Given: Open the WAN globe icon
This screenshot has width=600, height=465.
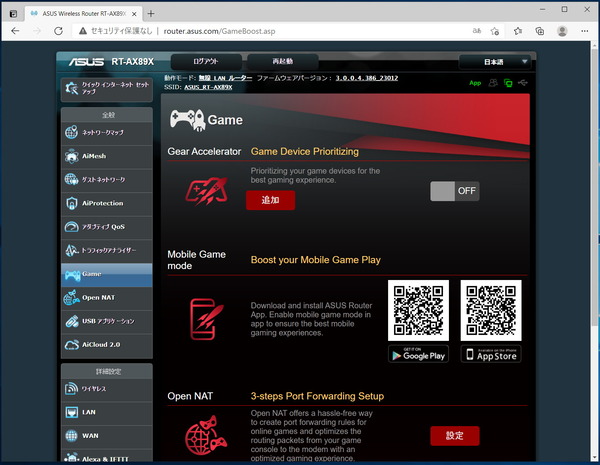Looking at the screenshot, I should tap(72, 436).
